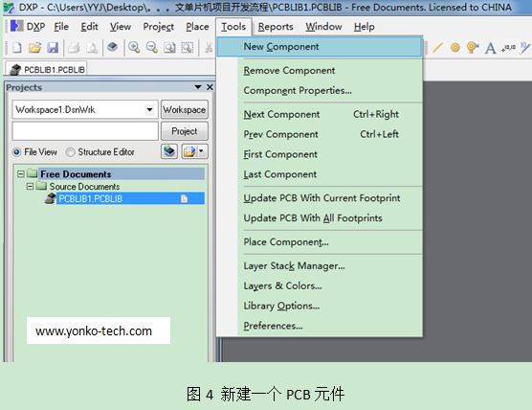The height and width of the screenshot is (410, 532).
Task: Click the Zoom Out magnifier icon
Action: [x=152, y=48]
